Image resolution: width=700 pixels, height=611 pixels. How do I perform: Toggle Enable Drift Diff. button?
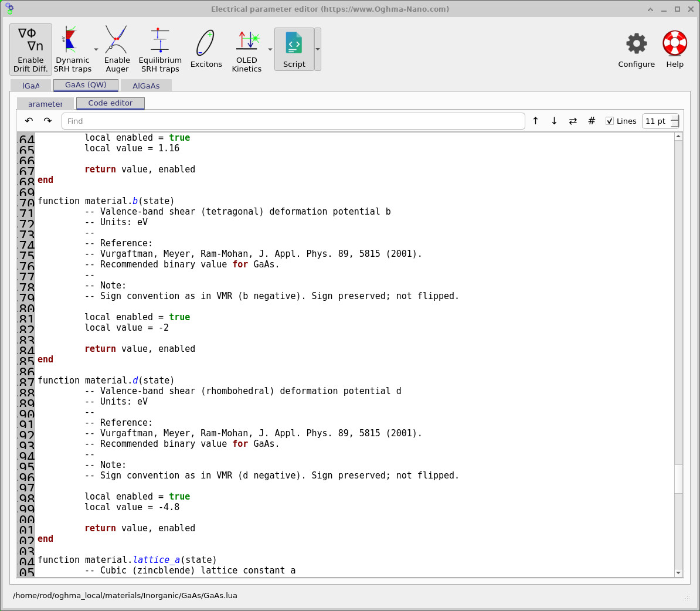point(30,49)
